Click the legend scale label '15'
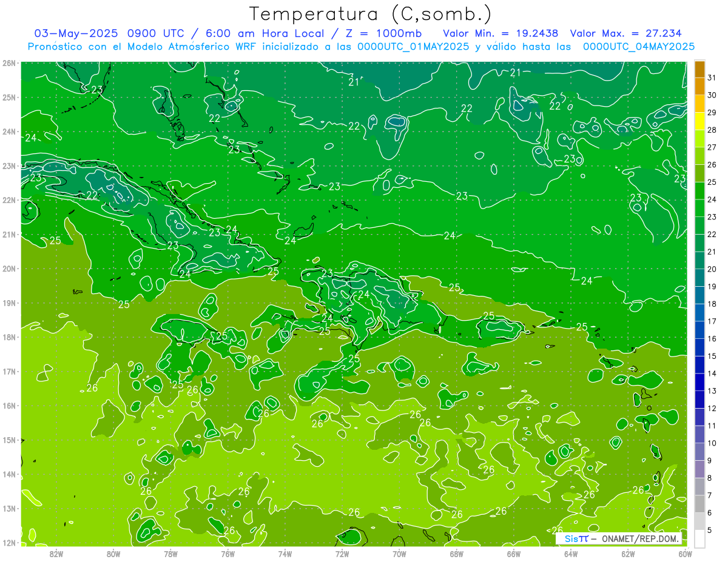728x562 pixels. [x=712, y=356]
